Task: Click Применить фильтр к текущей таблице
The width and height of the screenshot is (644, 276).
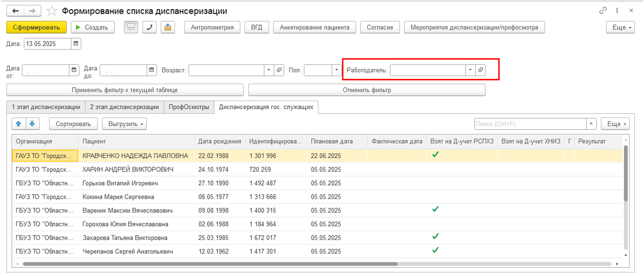Action: pyautogui.click(x=125, y=90)
